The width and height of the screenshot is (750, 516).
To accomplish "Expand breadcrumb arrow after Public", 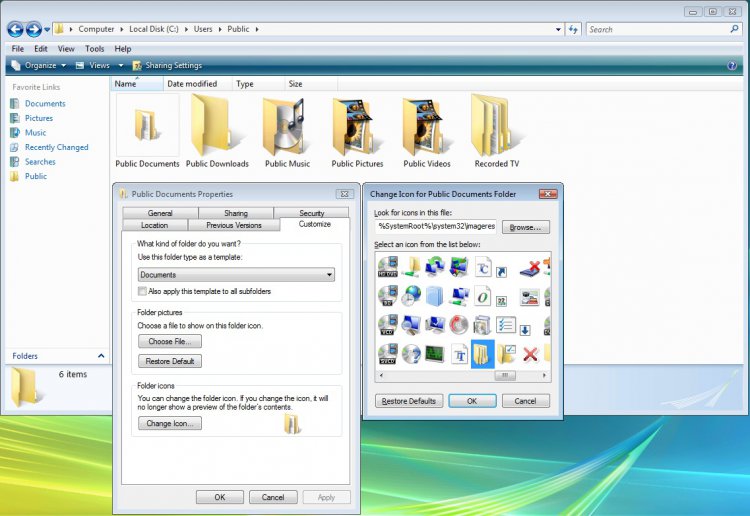I will (x=257, y=29).
